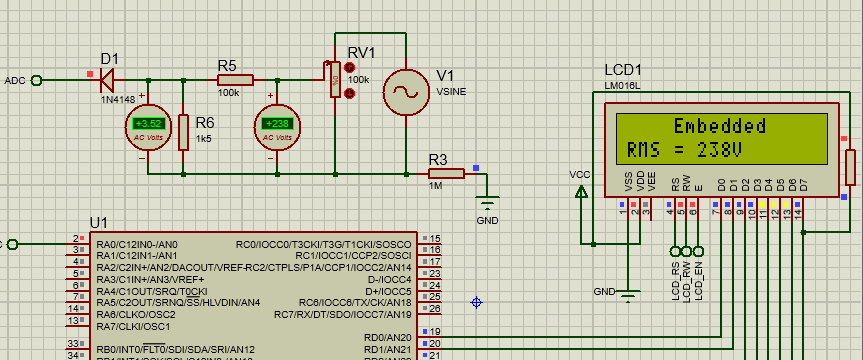This screenshot has height=360, width=863.
Task: Click the 1N4148 value label
Action: click(118, 100)
